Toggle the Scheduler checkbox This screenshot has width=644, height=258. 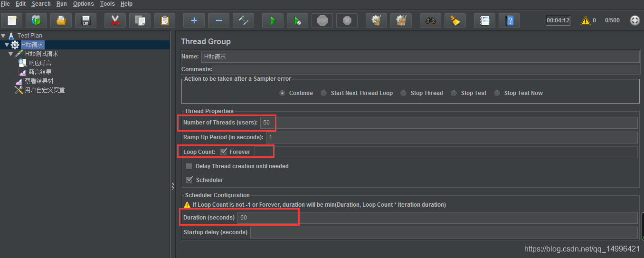click(189, 180)
